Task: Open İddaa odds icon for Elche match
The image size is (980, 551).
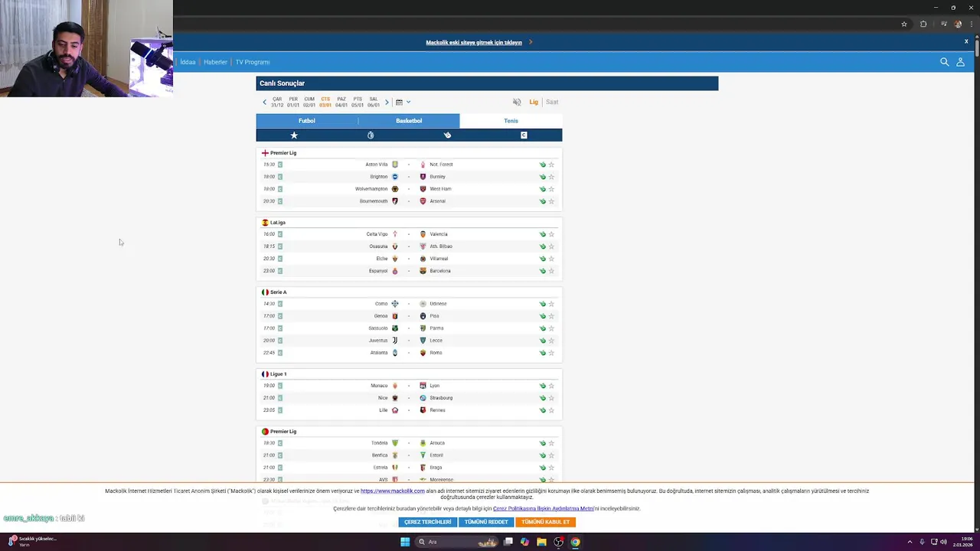Action: [x=542, y=259]
